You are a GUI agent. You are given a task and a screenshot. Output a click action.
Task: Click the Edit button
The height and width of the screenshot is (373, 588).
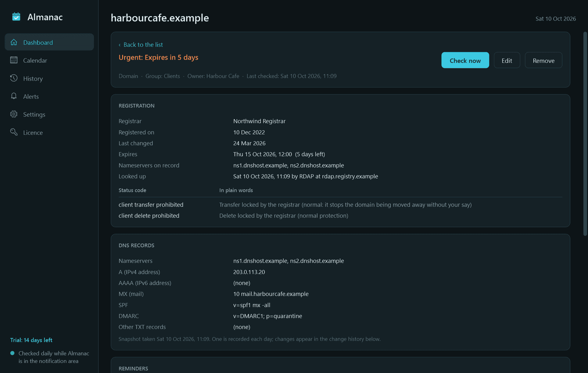pyautogui.click(x=507, y=60)
